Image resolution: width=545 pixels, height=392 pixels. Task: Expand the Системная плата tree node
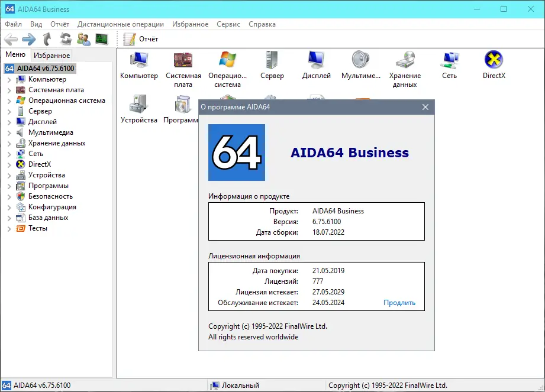(x=9, y=90)
